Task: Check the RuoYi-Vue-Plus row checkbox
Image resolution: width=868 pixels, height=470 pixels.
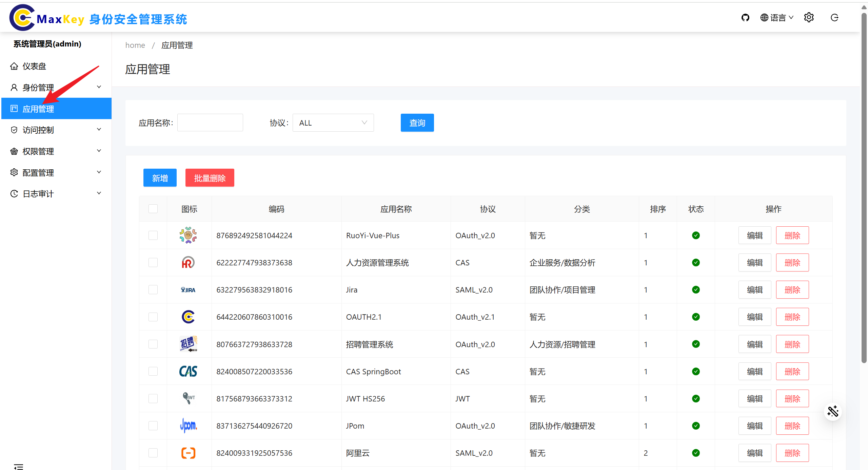Action: coord(153,235)
